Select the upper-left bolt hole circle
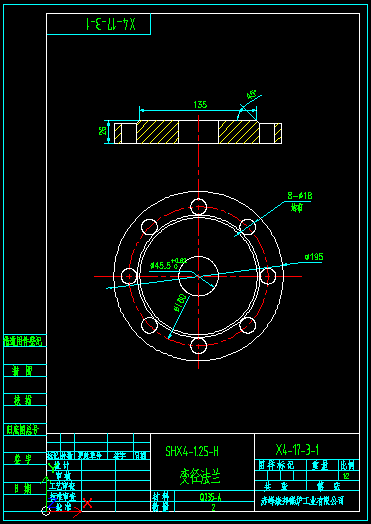Viewport: 371px width, 524px height. click(149, 227)
